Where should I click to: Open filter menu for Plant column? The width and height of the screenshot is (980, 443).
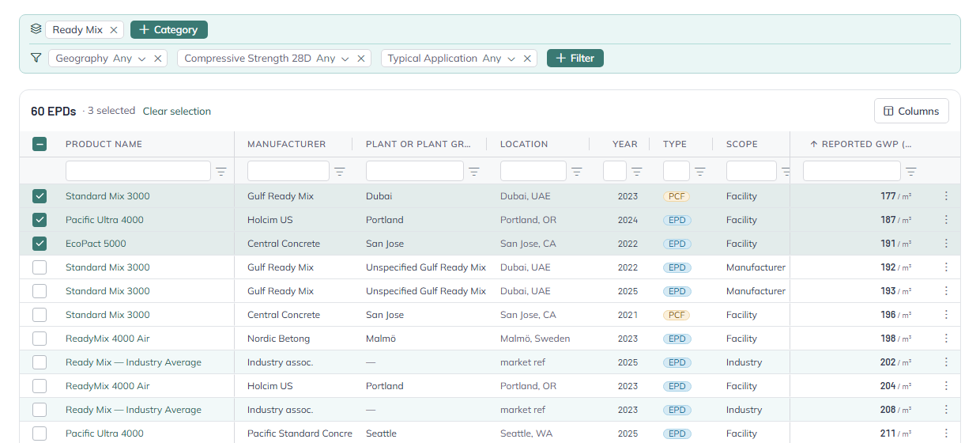(x=474, y=172)
